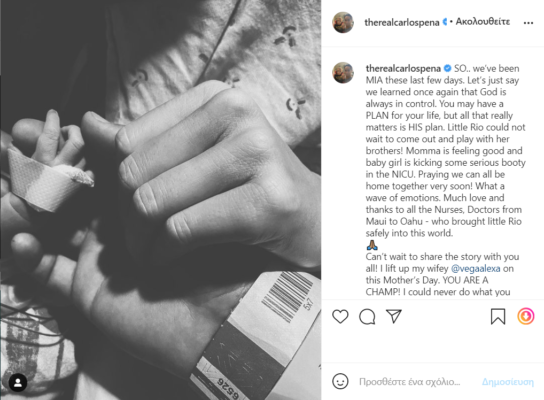Like the post with heart icon

(x=340, y=316)
